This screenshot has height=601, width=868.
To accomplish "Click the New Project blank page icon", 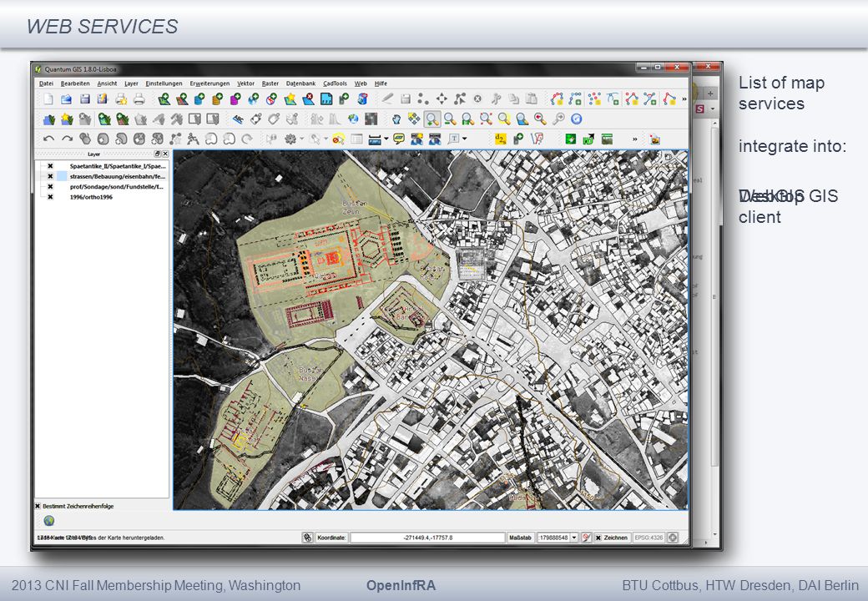I will click(48, 99).
